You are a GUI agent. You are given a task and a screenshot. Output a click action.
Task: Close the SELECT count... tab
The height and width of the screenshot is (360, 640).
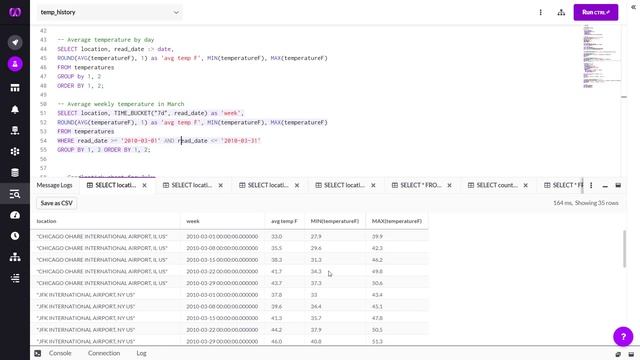[x=526, y=185]
